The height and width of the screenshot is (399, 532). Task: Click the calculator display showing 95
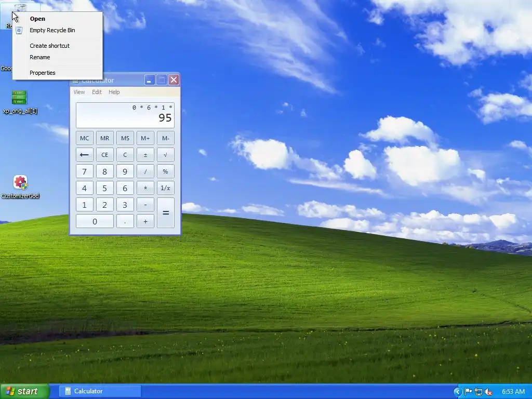tap(125, 115)
